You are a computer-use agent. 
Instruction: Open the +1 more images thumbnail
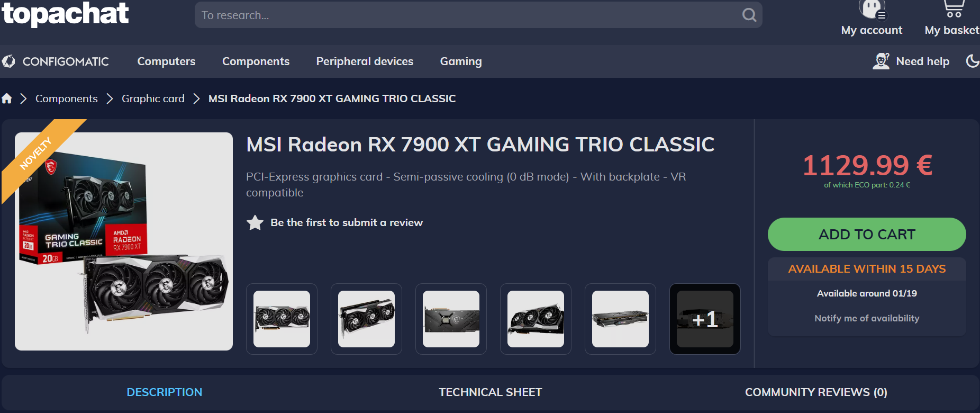(x=705, y=319)
